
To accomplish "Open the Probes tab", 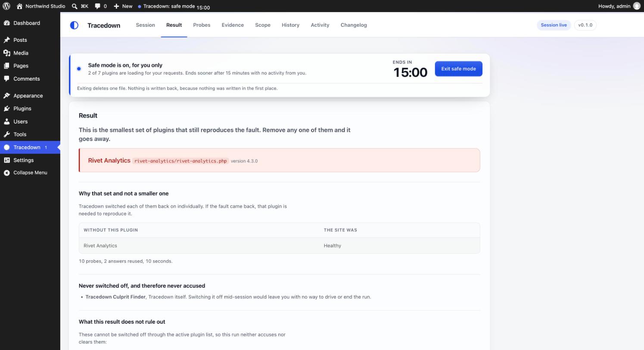I will (x=202, y=25).
